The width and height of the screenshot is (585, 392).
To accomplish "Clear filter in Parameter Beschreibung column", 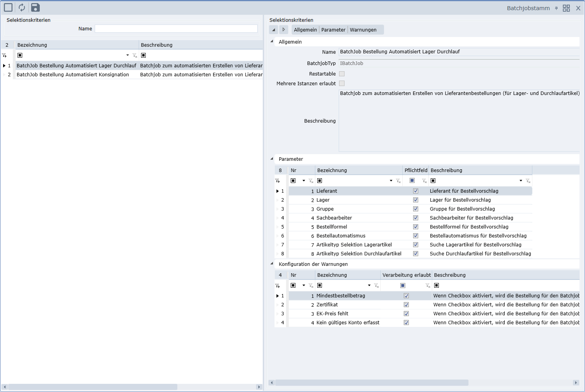I will coord(528,181).
